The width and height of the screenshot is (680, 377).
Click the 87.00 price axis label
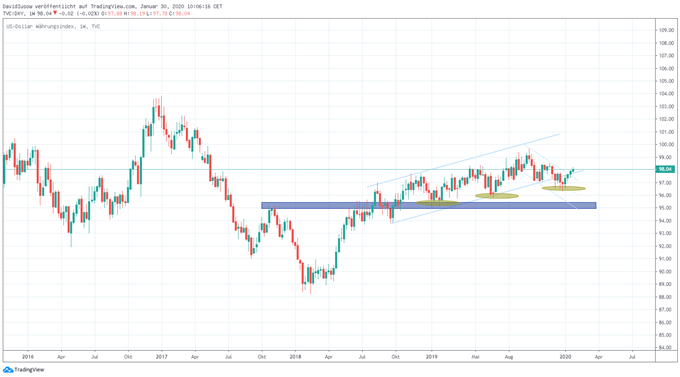[x=666, y=309]
